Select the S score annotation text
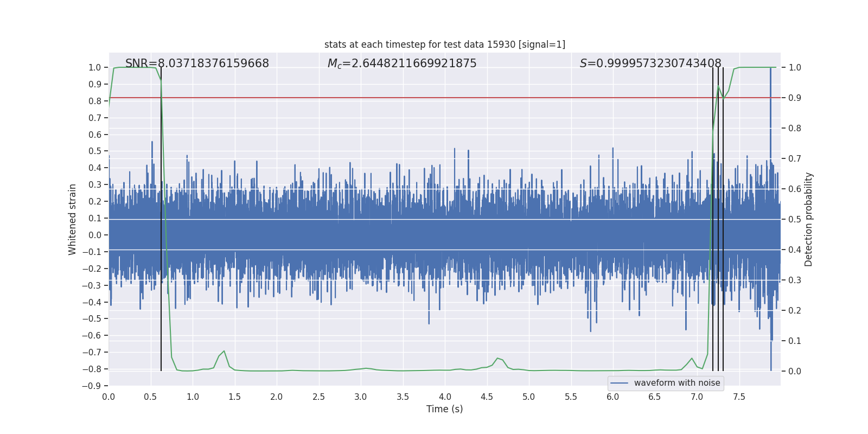Viewport: 868px width, 434px height. coord(650,63)
